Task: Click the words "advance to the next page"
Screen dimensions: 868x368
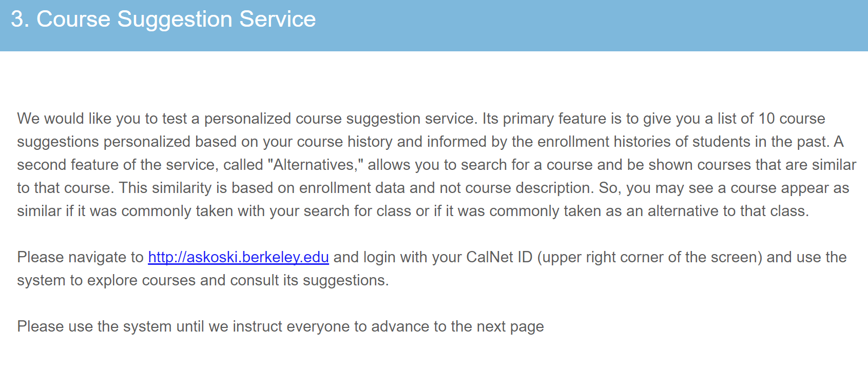Action: 457,326
